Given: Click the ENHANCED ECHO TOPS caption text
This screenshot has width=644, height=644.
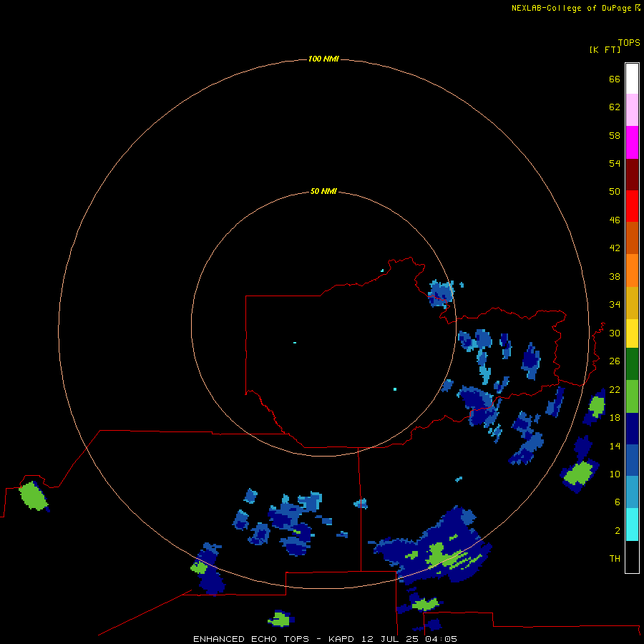Looking at the screenshot, I should point(251,639).
